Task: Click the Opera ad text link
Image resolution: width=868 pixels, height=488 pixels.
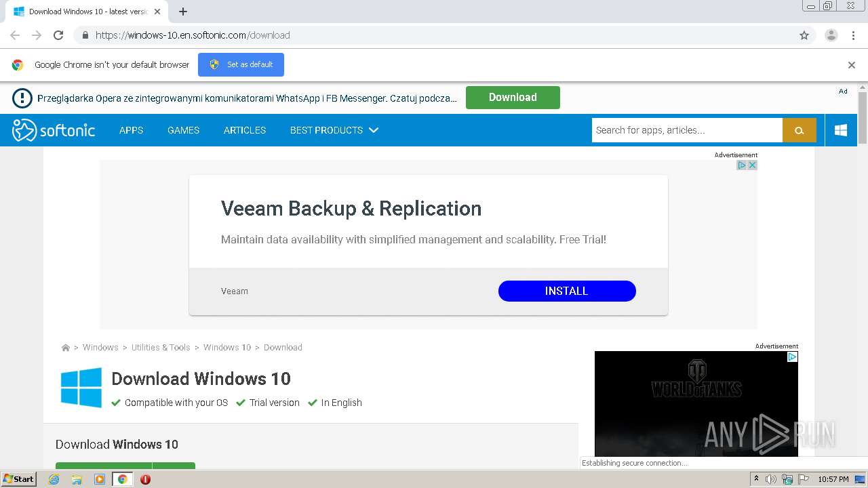Action: [x=247, y=98]
